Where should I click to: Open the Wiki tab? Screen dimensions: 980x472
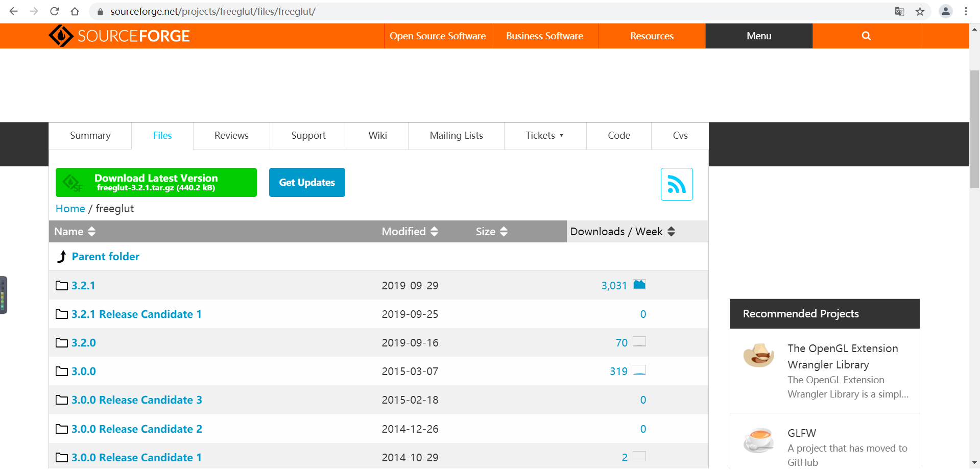pyautogui.click(x=377, y=135)
